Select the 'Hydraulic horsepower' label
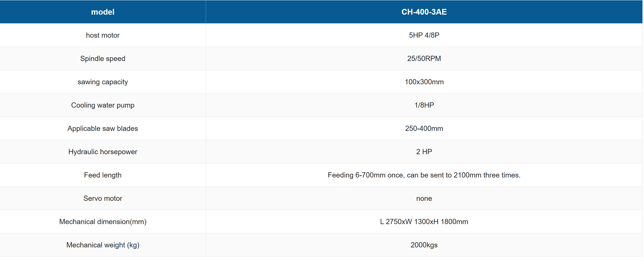644x264 pixels. coord(102,151)
